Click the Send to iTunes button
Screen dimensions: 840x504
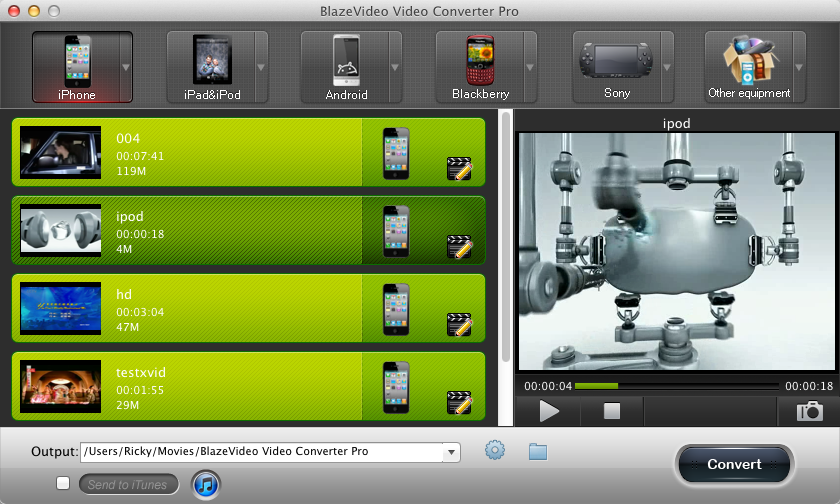click(129, 485)
